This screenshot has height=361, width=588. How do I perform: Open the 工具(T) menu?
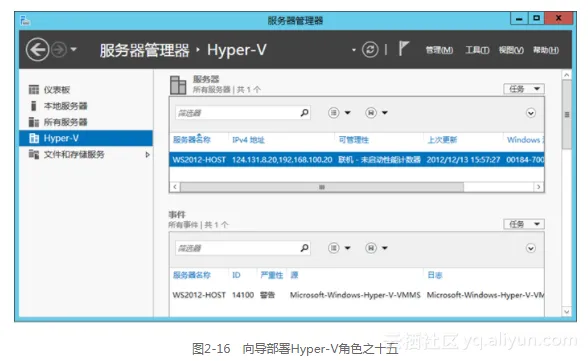tap(477, 50)
